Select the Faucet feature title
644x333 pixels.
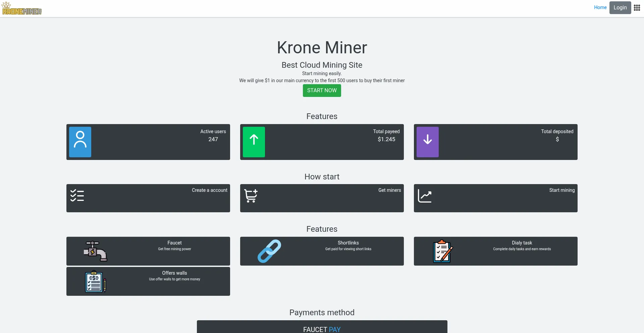174,243
